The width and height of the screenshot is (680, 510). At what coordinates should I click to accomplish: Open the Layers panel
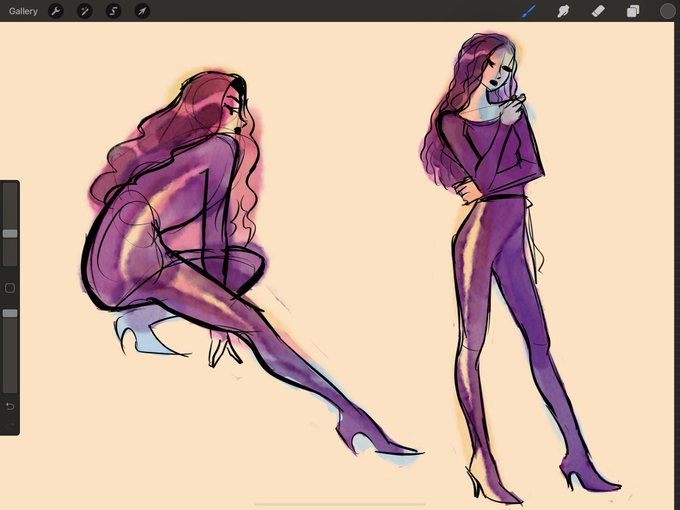click(x=633, y=11)
